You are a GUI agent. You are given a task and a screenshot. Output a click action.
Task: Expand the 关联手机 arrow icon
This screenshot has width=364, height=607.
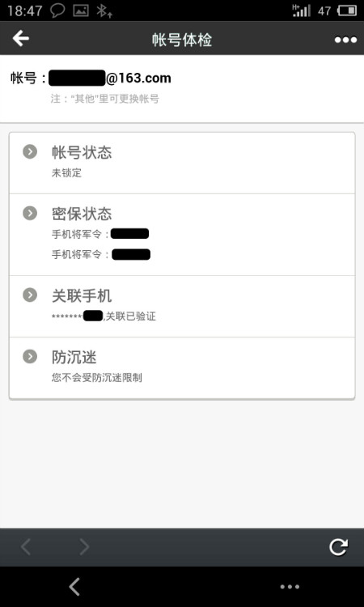point(30,295)
